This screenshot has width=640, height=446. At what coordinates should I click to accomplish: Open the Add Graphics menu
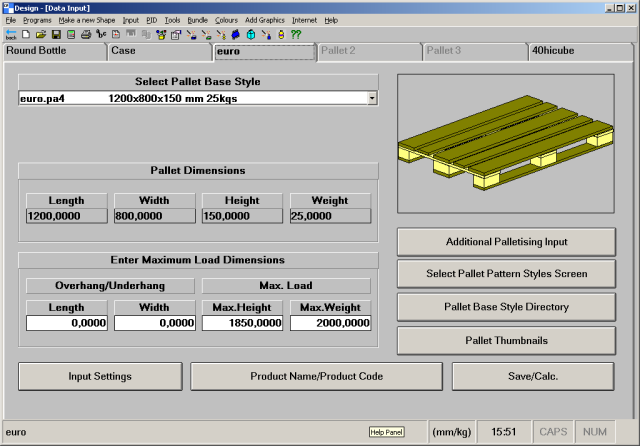point(264,20)
